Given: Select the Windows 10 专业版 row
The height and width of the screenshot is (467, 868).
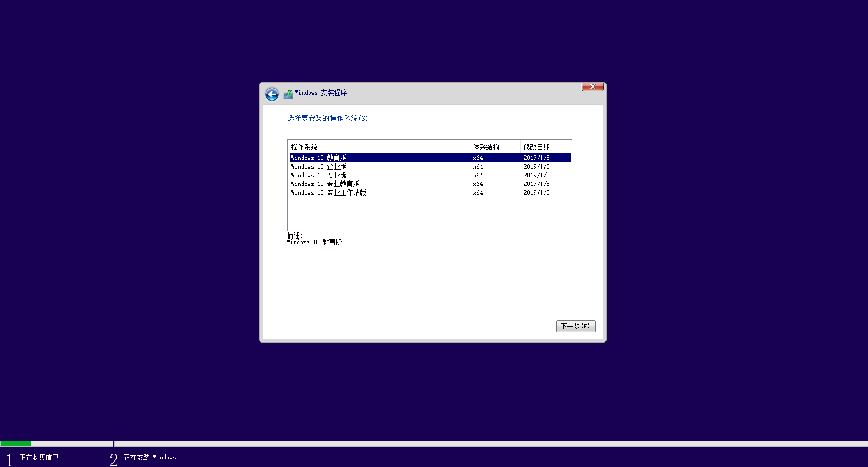Looking at the screenshot, I should pyautogui.click(x=430, y=175).
